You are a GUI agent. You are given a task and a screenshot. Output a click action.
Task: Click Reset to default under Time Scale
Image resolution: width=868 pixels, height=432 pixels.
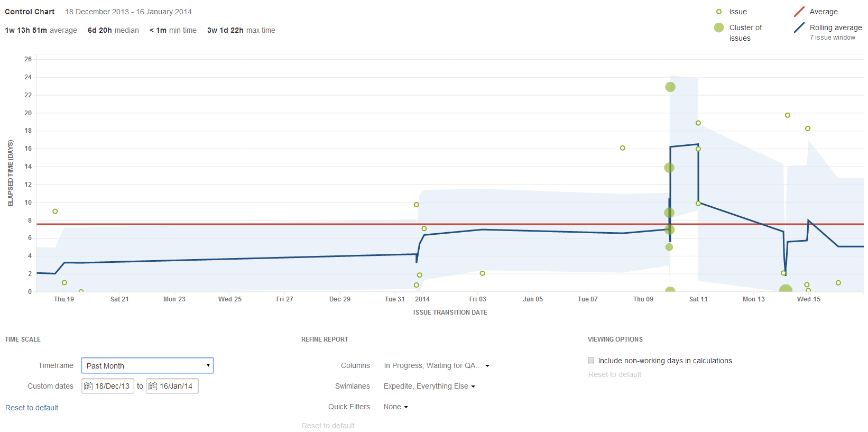[x=32, y=408]
